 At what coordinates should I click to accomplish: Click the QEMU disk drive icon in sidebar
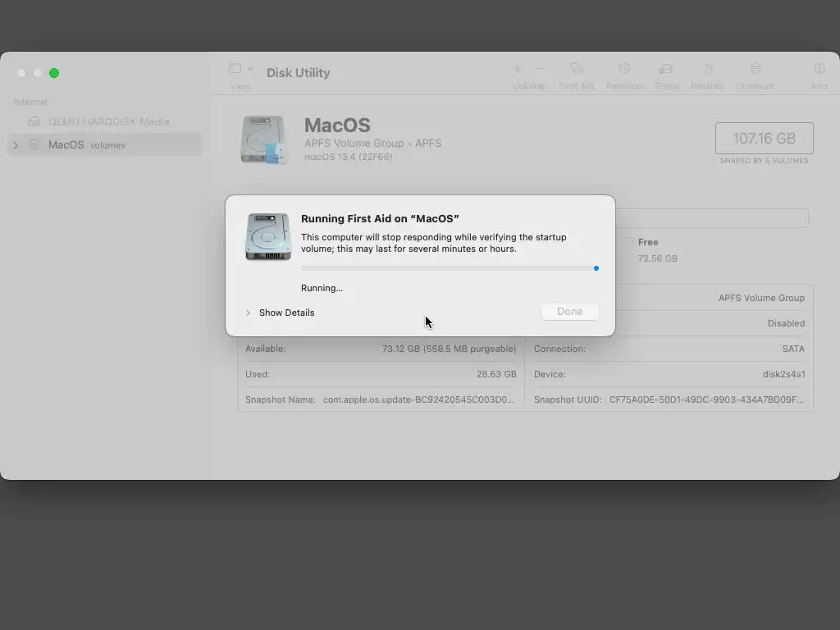pos(34,121)
